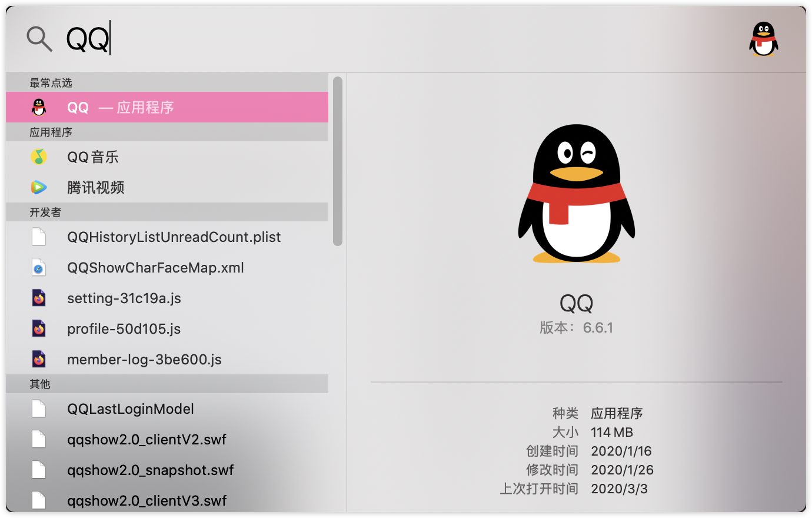Click the profile-50d105.js file icon

[x=39, y=328]
